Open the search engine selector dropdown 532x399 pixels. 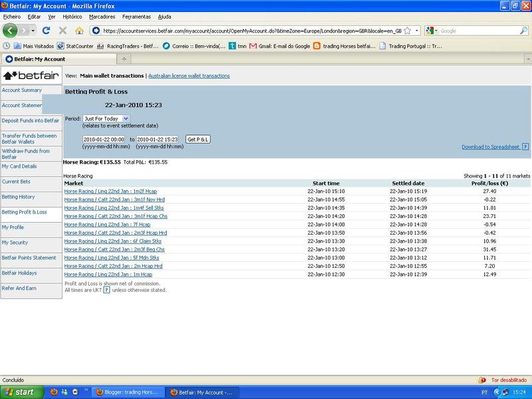point(434,31)
